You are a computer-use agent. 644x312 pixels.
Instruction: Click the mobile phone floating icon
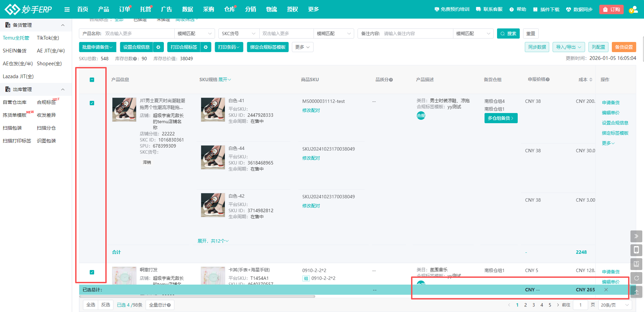click(636, 250)
